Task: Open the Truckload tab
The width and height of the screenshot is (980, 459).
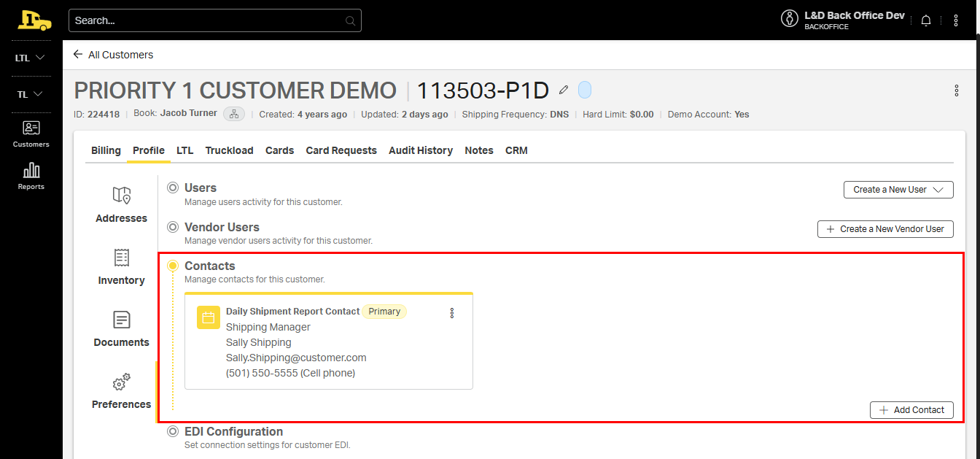Action: tap(230, 150)
